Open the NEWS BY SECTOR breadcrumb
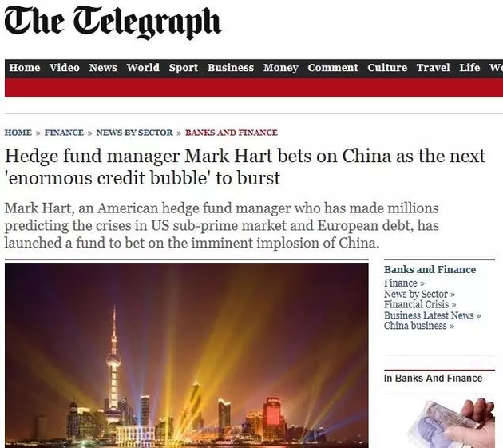 [134, 133]
